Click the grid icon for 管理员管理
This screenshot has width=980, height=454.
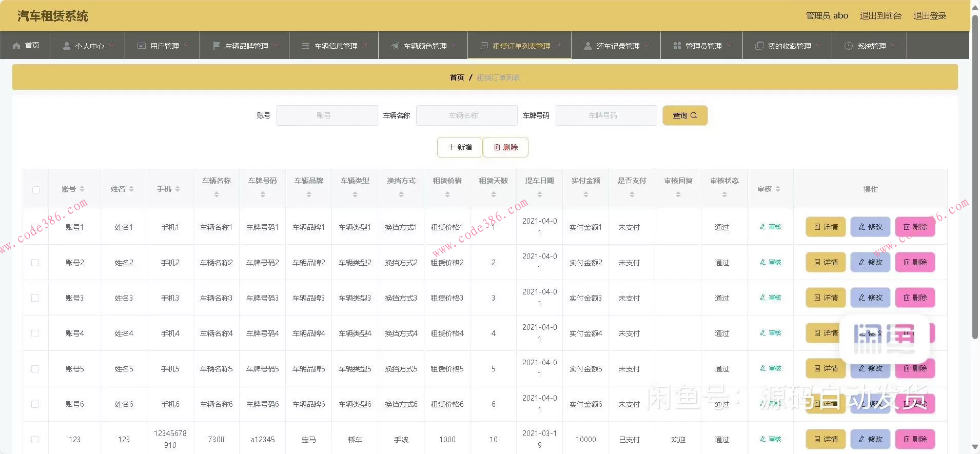(677, 46)
